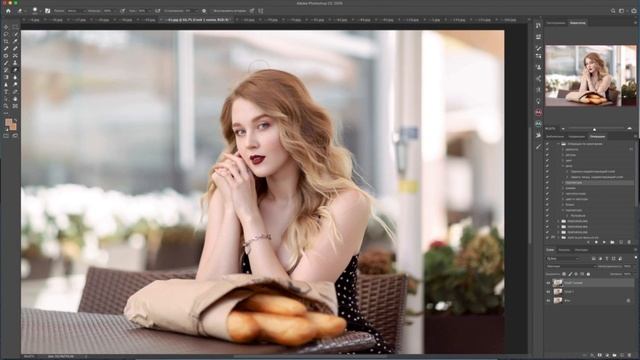Toggle checkmark of the top action set

547,144
